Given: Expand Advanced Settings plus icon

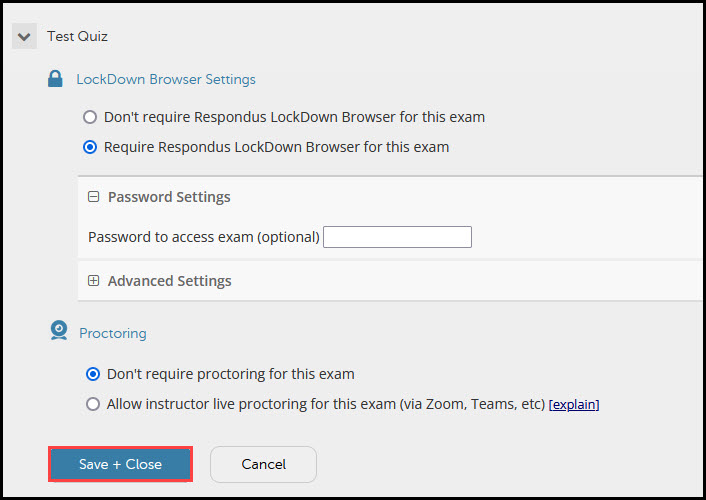Looking at the screenshot, I should click(x=93, y=281).
